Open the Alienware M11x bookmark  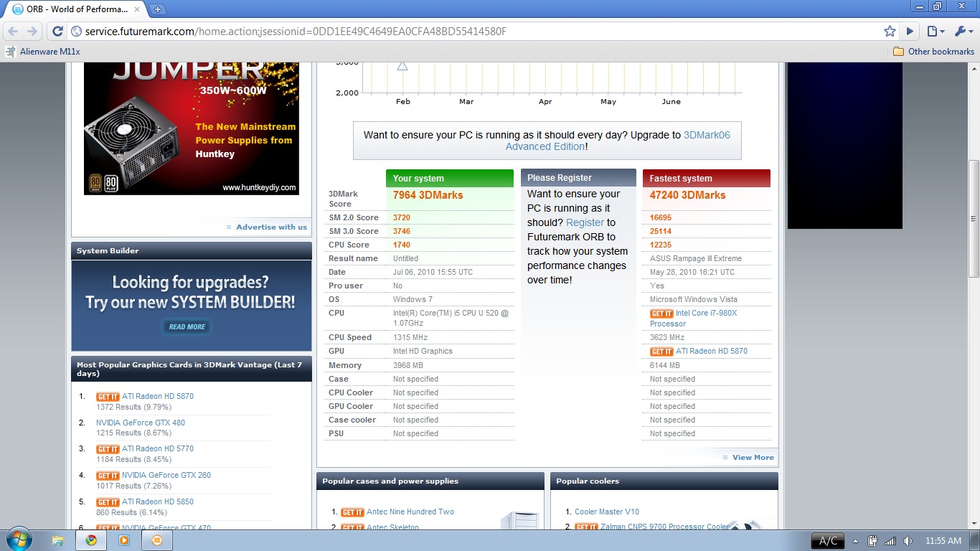tap(43, 52)
